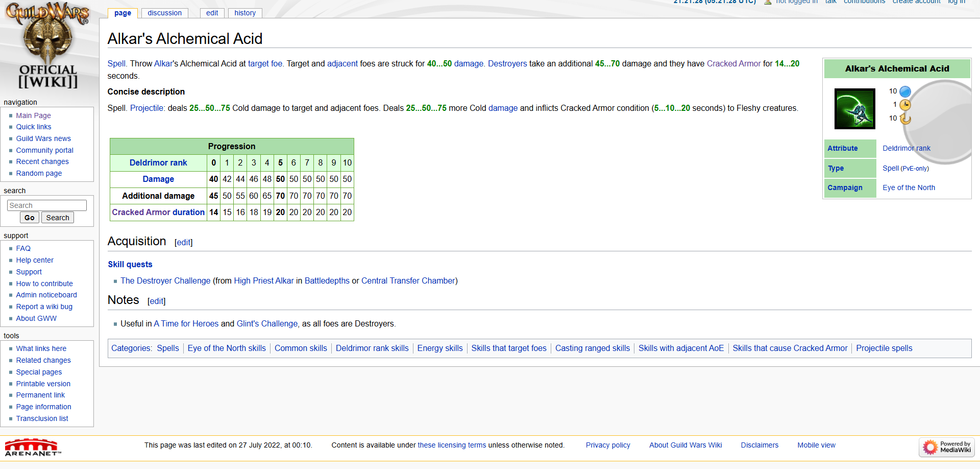Open Glint's Challenge link
This screenshot has height=469, width=980.
click(267, 323)
